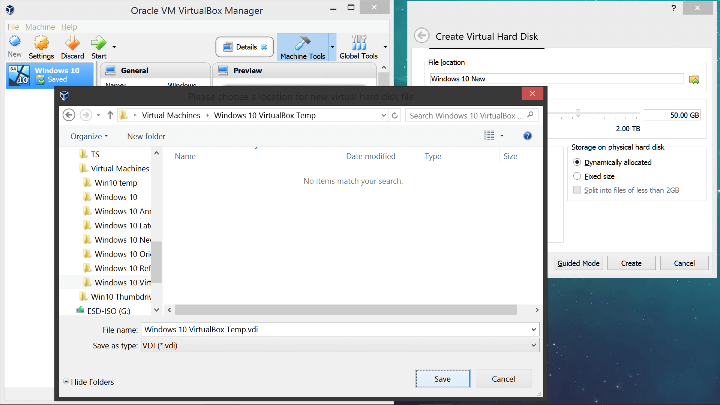Sort by Date modified column header
This screenshot has height=405, width=720.
371,156
